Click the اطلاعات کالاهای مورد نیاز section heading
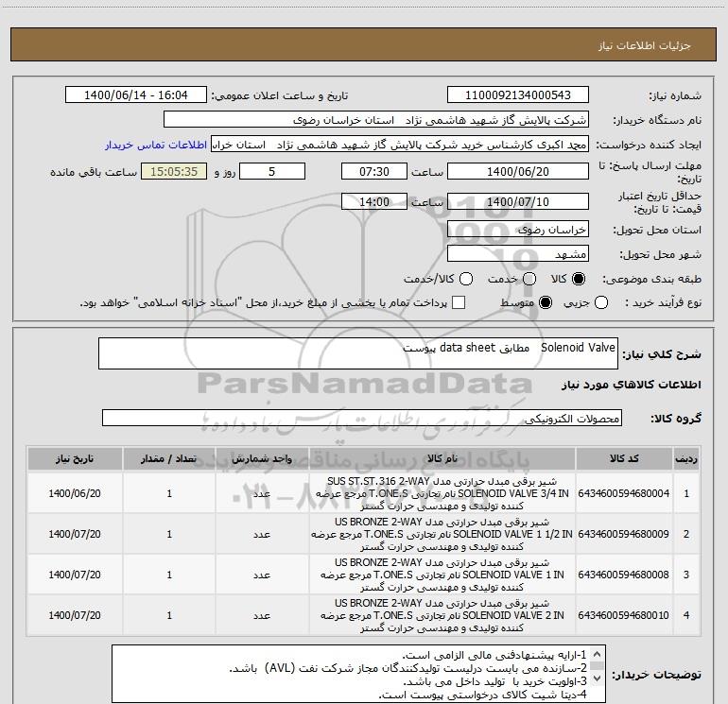This screenshot has width=728, height=704. (632, 385)
